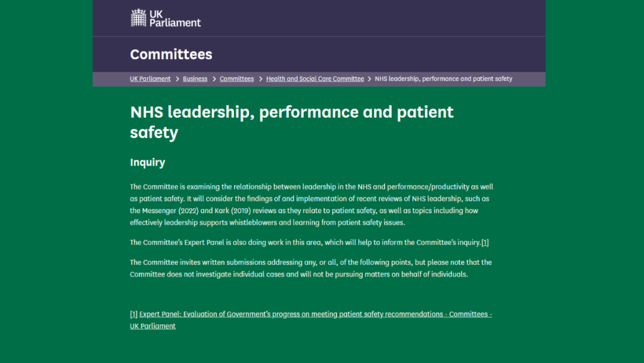Screen dimensions: 644x363
Task: Click the [1] marker before the Expert Panel link
Action: pyautogui.click(x=133, y=314)
